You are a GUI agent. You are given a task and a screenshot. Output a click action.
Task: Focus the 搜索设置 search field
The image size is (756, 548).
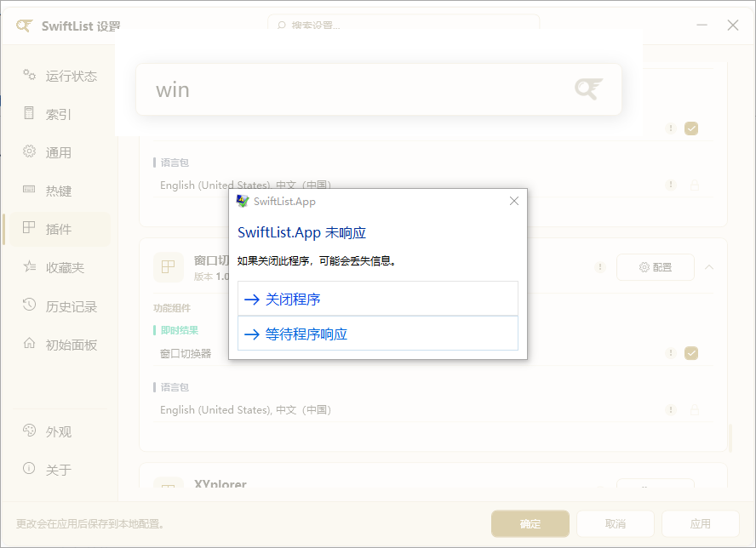click(404, 24)
